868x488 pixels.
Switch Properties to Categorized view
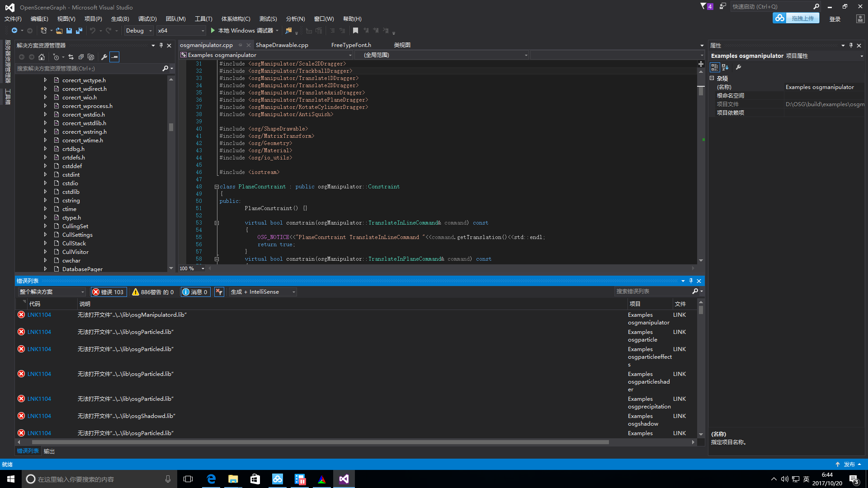(715, 67)
